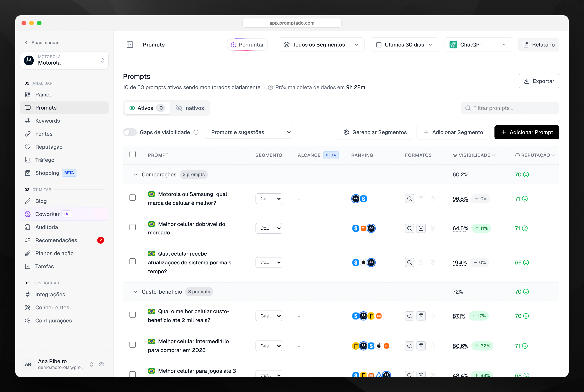
Task: Click the 11% visibility change badge
Action: click(481, 228)
